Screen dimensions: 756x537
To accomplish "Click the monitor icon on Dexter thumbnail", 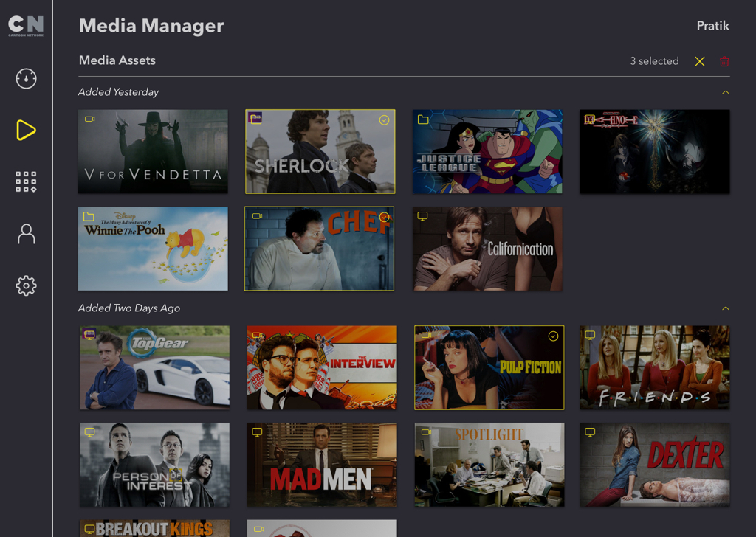I will tap(590, 432).
